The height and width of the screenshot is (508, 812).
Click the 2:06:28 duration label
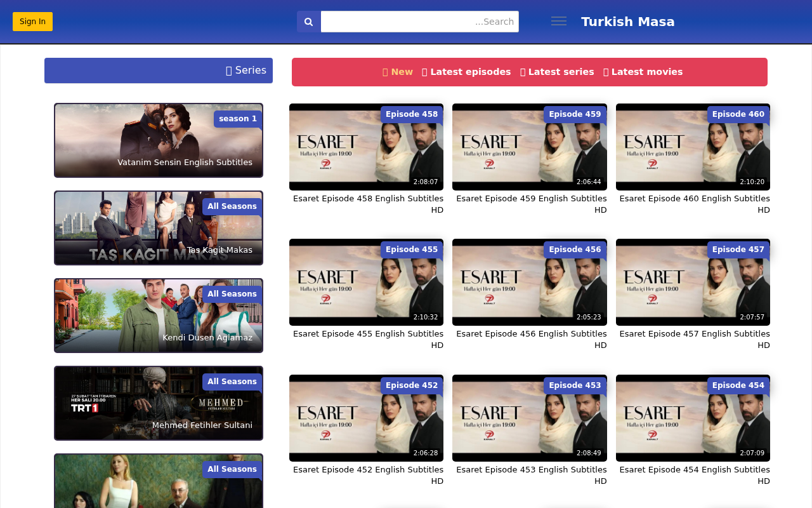[426, 453]
